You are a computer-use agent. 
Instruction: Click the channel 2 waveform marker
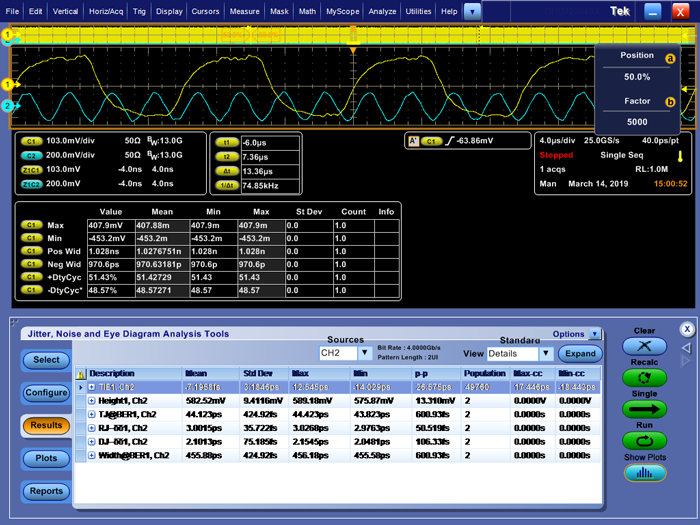[7, 106]
